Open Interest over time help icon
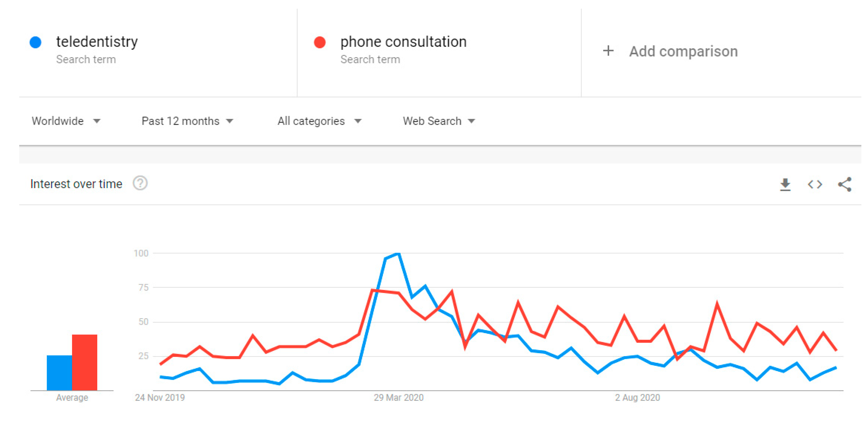Screen dimensions: 868x424 coord(140,183)
